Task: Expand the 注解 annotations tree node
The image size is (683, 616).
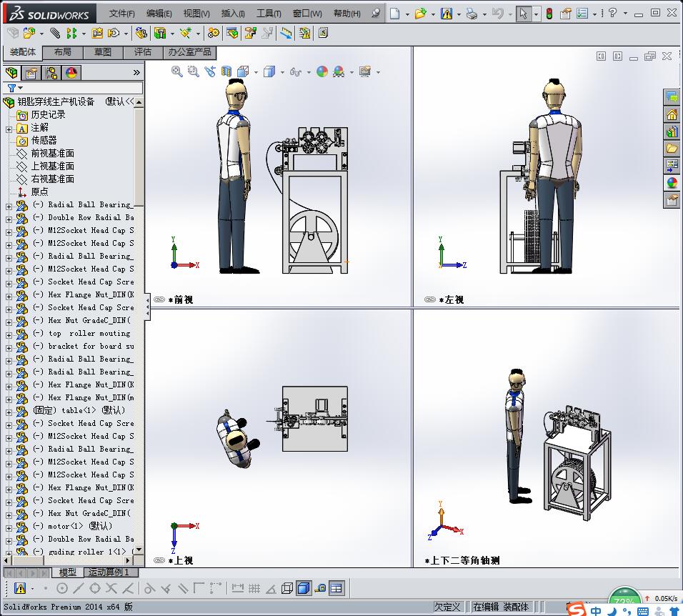Action: tap(9, 128)
